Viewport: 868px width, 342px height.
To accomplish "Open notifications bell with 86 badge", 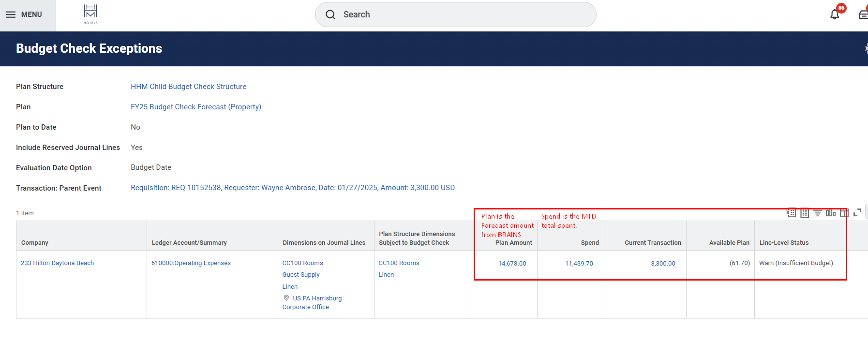I will (x=835, y=14).
